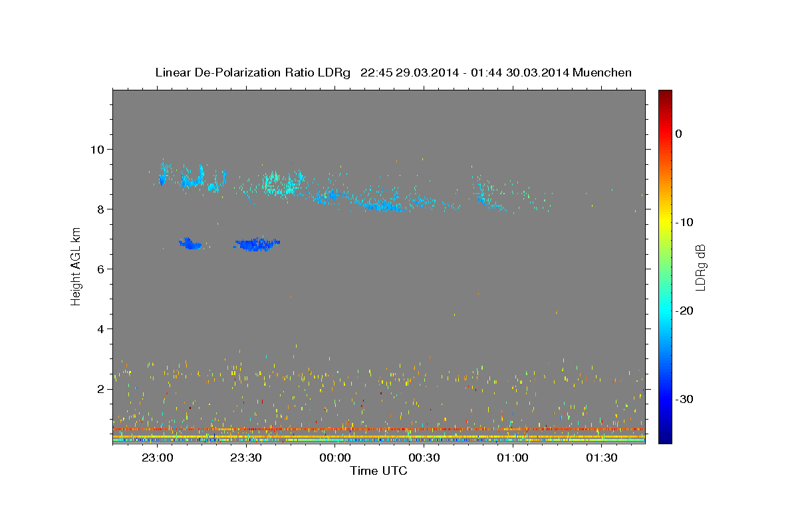
Task: Click the 'LDRg dB' colorbar label
Action: 700,267
